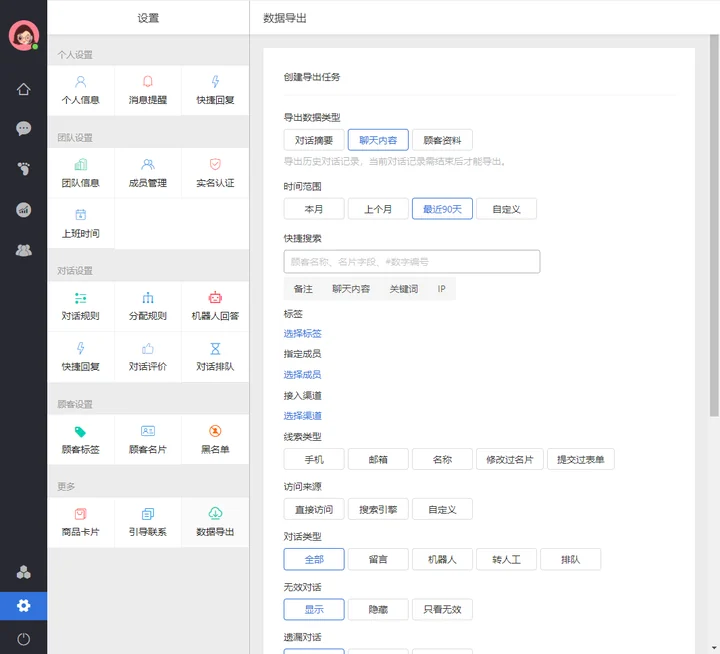Set time range to 上个月
This screenshot has height=654, width=720.
coord(378,209)
